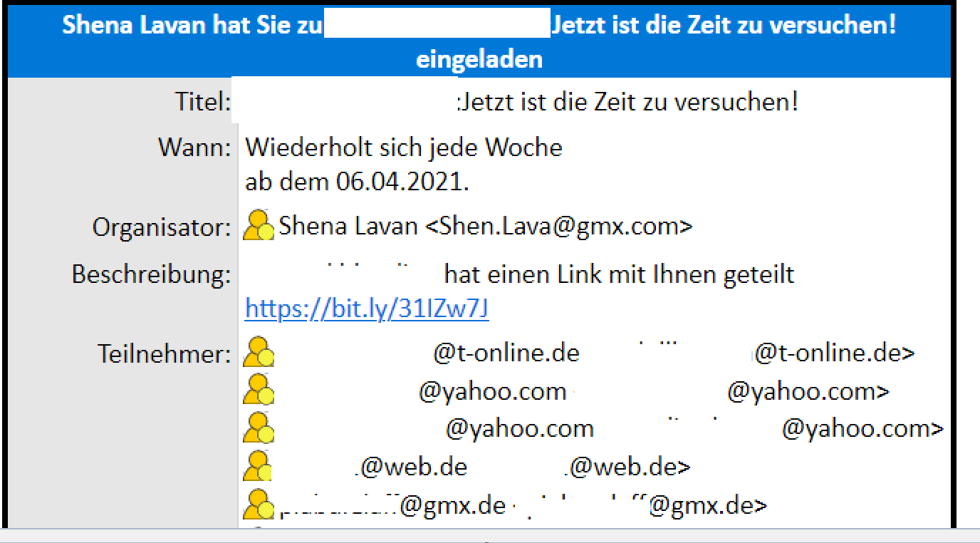The height and width of the screenshot is (543, 980).
Task: Click the start date 'ab dem 06.04.2021.'
Action: coord(357,182)
